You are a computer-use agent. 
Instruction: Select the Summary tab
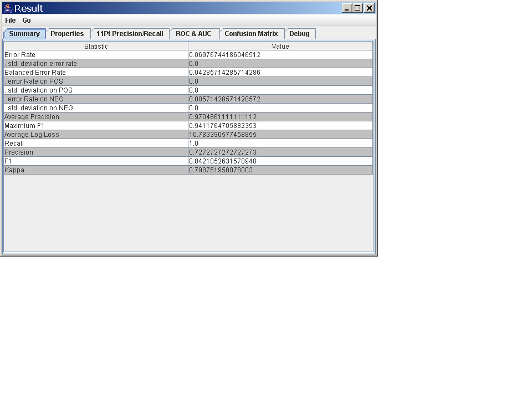24,34
